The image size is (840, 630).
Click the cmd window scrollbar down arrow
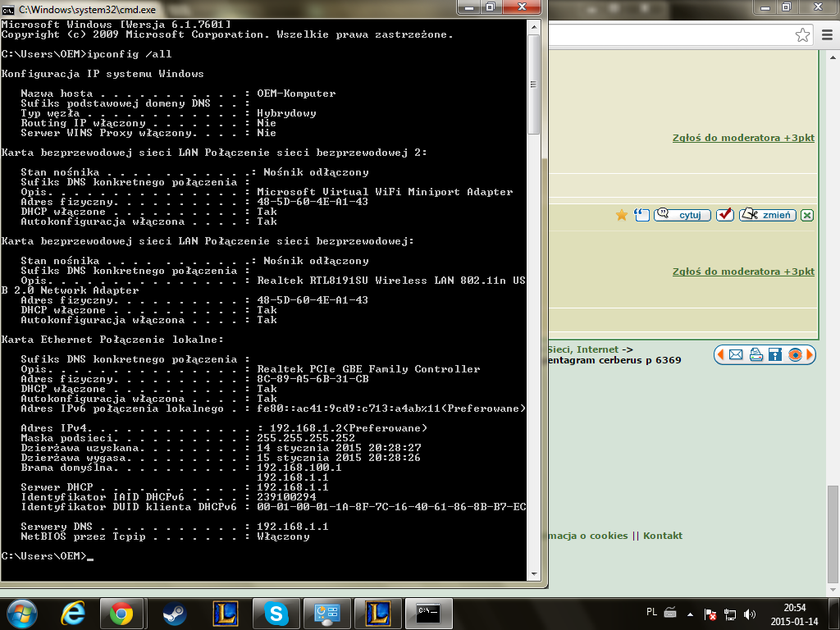(x=533, y=573)
